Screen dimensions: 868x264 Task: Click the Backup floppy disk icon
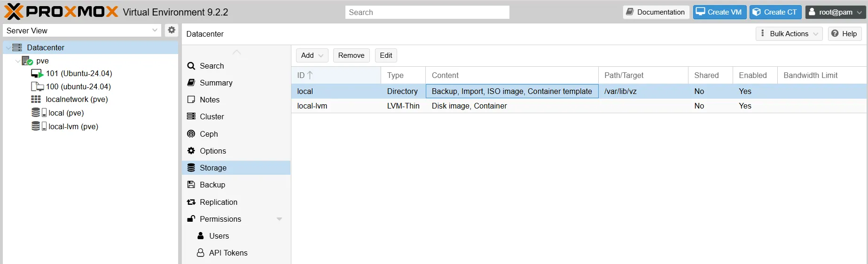click(x=191, y=185)
